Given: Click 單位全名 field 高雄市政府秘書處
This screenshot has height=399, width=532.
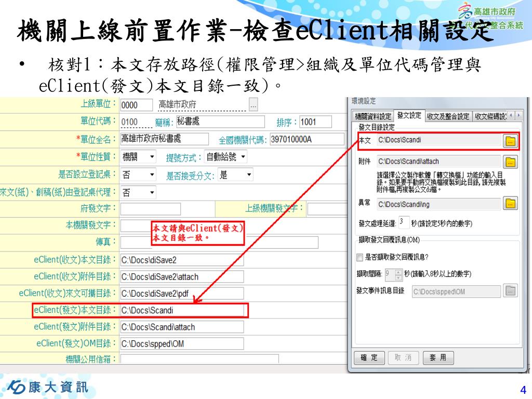Looking at the screenshot, I should tap(164, 139).
